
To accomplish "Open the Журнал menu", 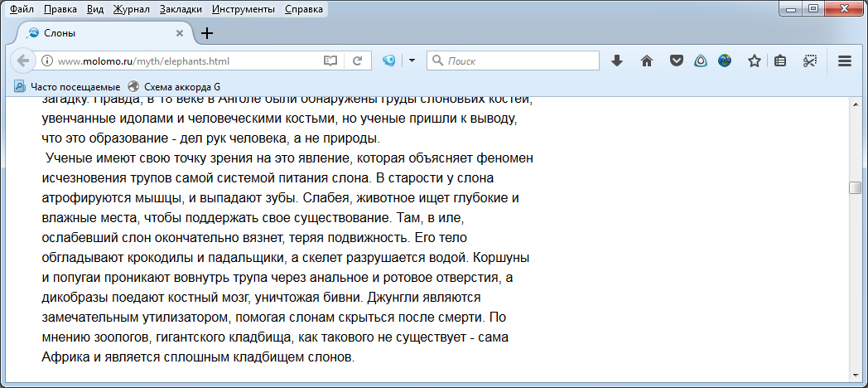I will coord(132,10).
